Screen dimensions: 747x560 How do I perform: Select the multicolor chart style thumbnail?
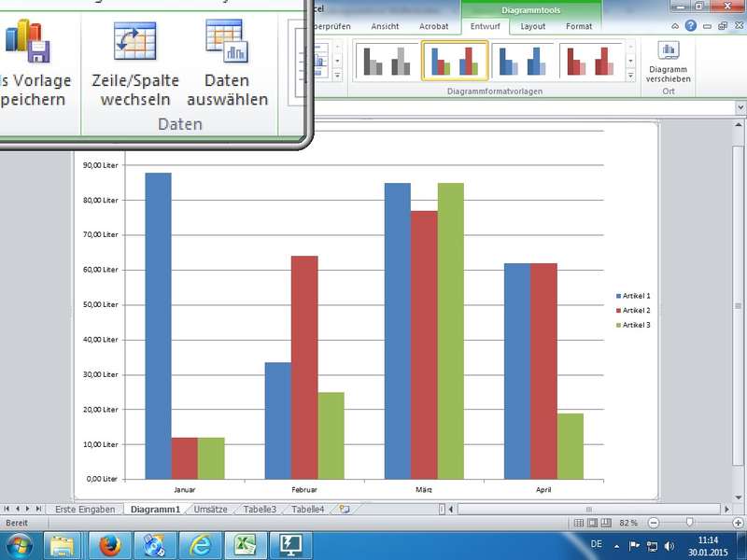point(455,61)
